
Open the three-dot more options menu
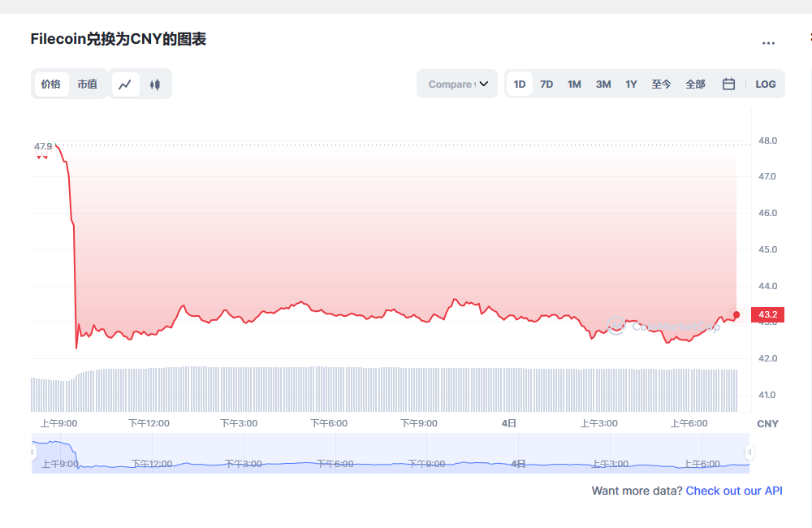coord(767,43)
